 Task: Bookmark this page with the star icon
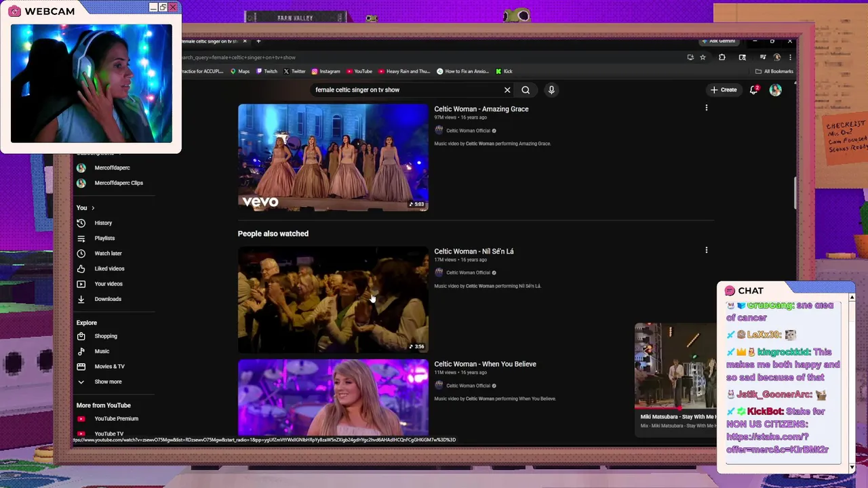point(703,58)
